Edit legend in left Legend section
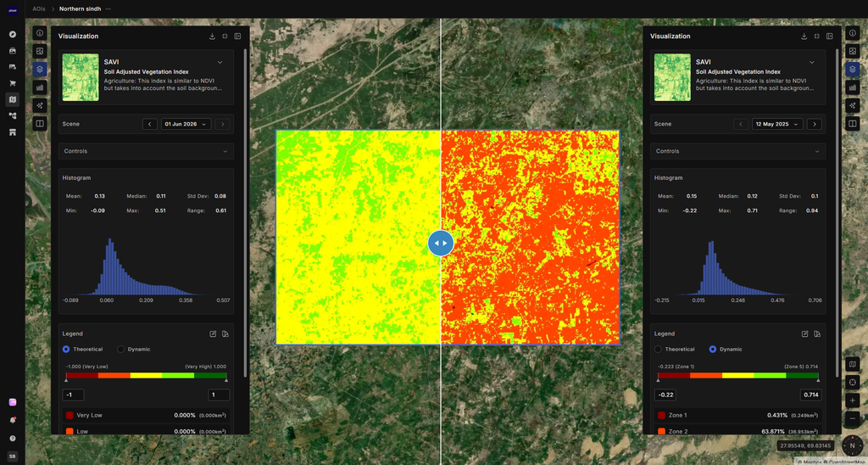Image resolution: width=868 pixels, height=465 pixels. [x=213, y=333]
